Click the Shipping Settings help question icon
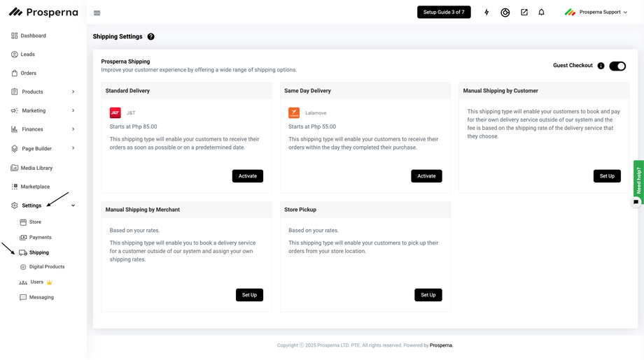The width and height of the screenshot is (644, 360). pos(151,37)
